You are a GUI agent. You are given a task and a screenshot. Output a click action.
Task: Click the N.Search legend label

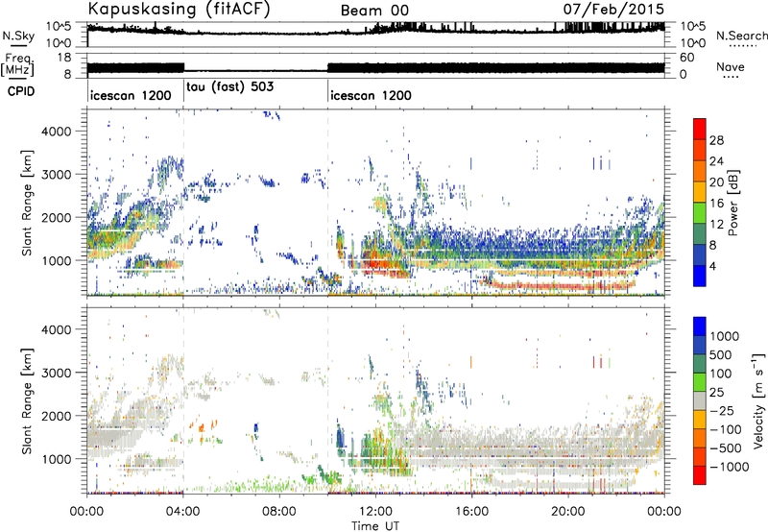[x=741, y=36]
